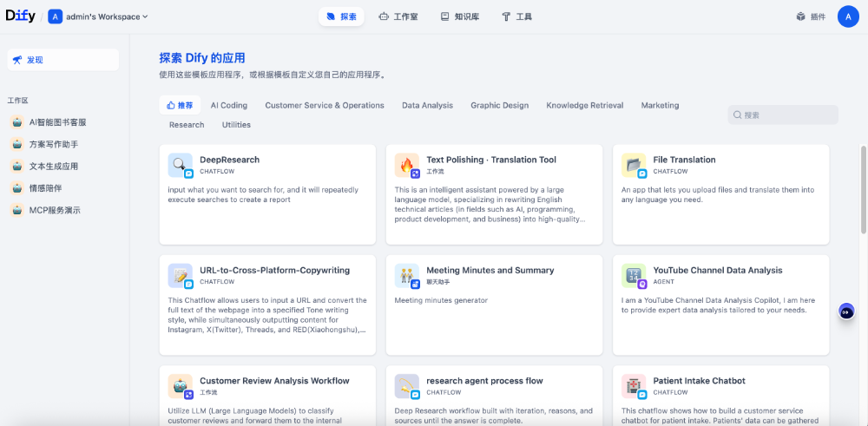Click the Meeting minutes generator description
The height and width of the screenshot is (426, 868).
[441, 300]
